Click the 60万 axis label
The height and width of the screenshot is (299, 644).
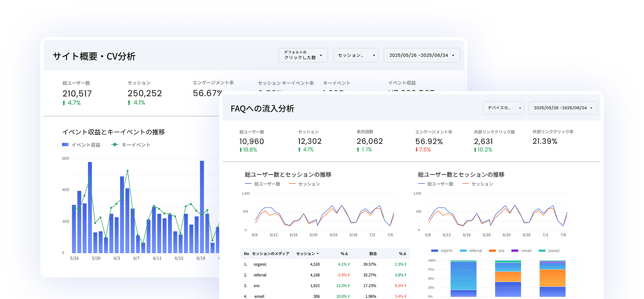tap(66, 159)
